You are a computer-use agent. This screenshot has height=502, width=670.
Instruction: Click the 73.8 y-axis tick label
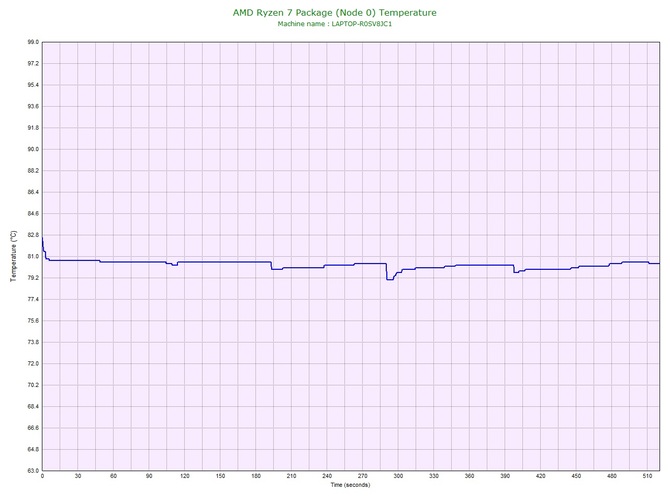pyautogui.click(x=33, y=342)
